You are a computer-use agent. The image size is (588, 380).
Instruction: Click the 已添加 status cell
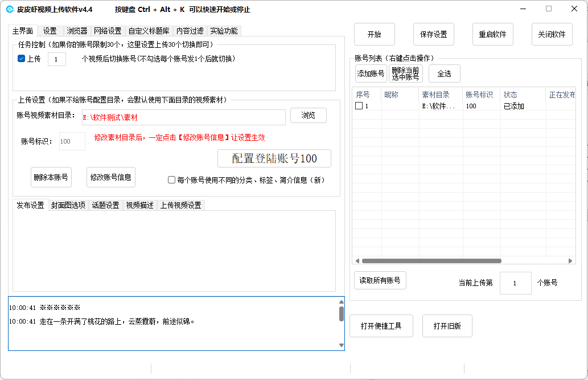[523, 107]
